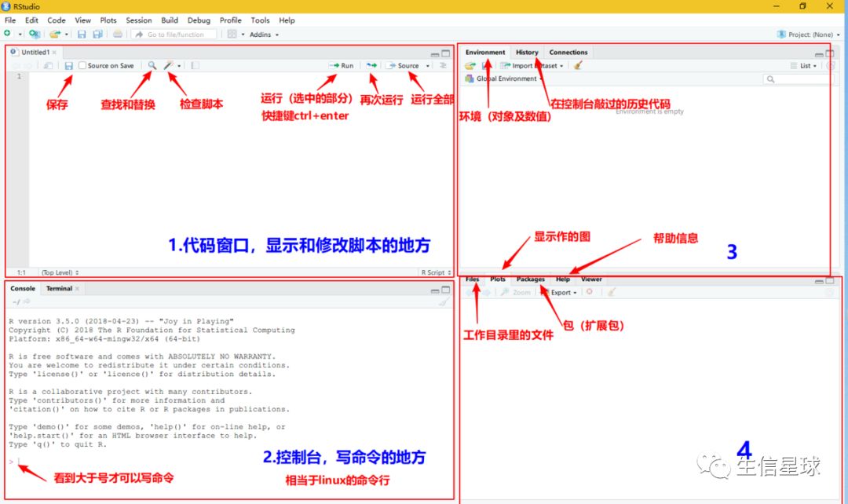The image size is (848, 504).
Task: Click the document outline icon in editor
Action: [x=443, y=65]
